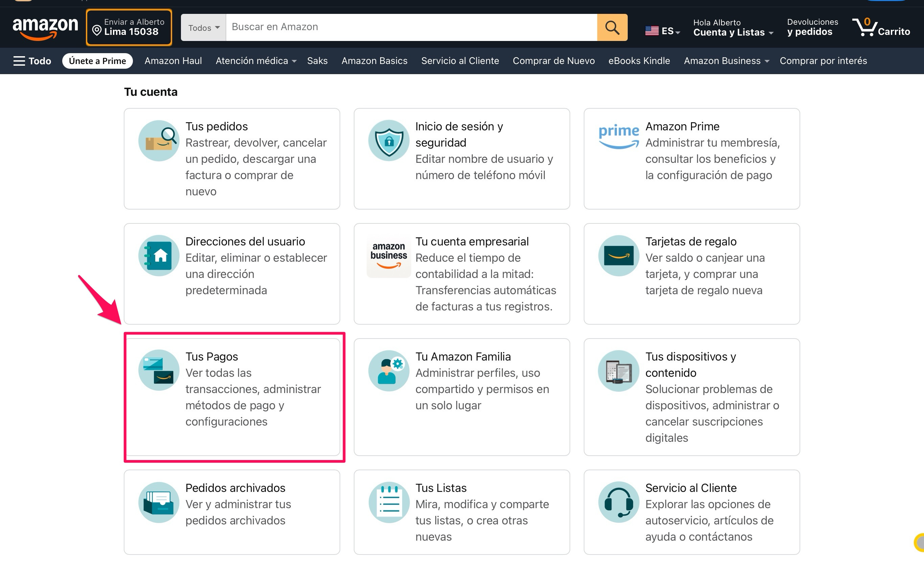Open the Todos search category dropdown
This screenshot has width=924, height=564.
(x=204, y=28)
